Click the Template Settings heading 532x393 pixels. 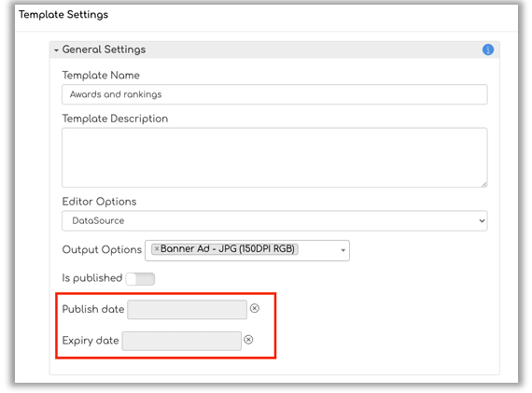coord(63,15)
